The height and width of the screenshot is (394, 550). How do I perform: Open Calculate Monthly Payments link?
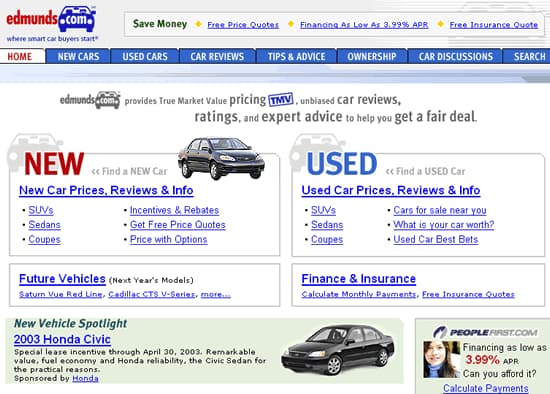coord(358,294)
